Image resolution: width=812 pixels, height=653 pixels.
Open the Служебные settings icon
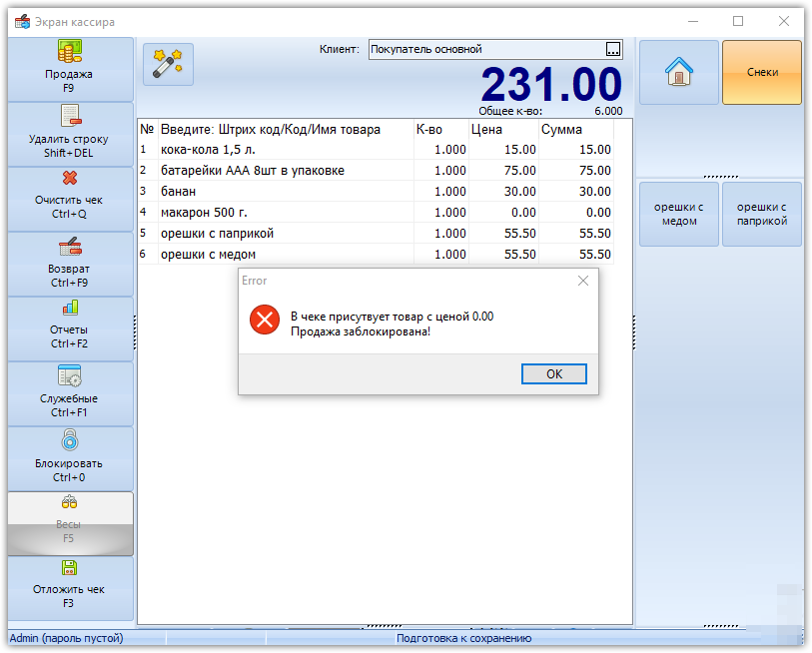click(x=69, y=376)
